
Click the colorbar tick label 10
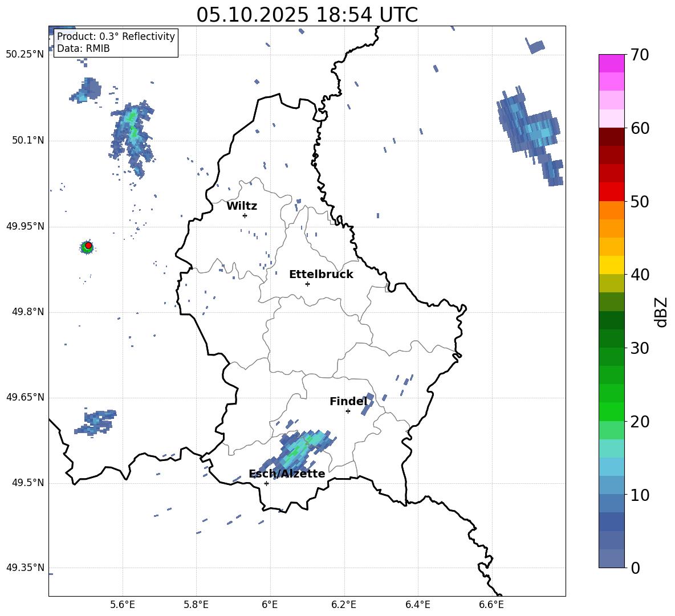tap(640, 495)
